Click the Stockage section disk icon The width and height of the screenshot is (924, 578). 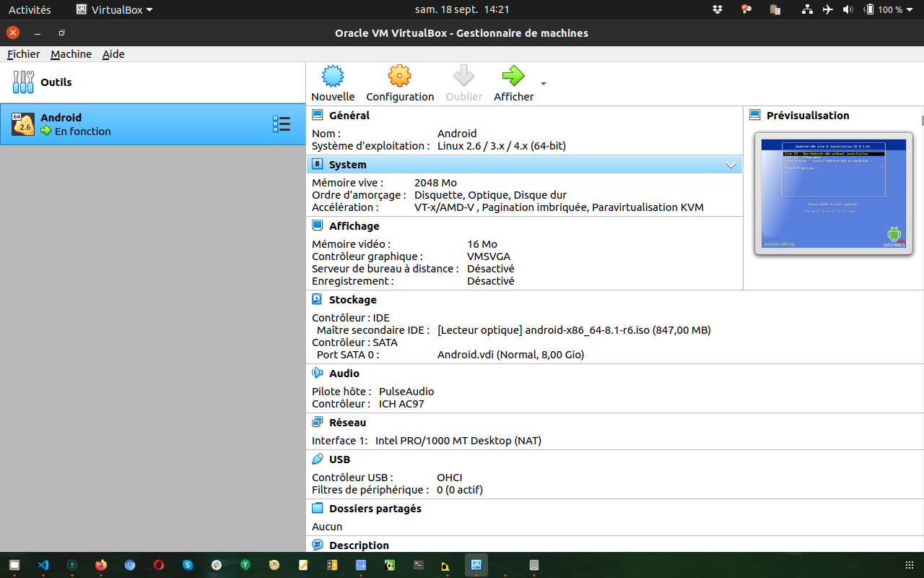tap(317, 299)
